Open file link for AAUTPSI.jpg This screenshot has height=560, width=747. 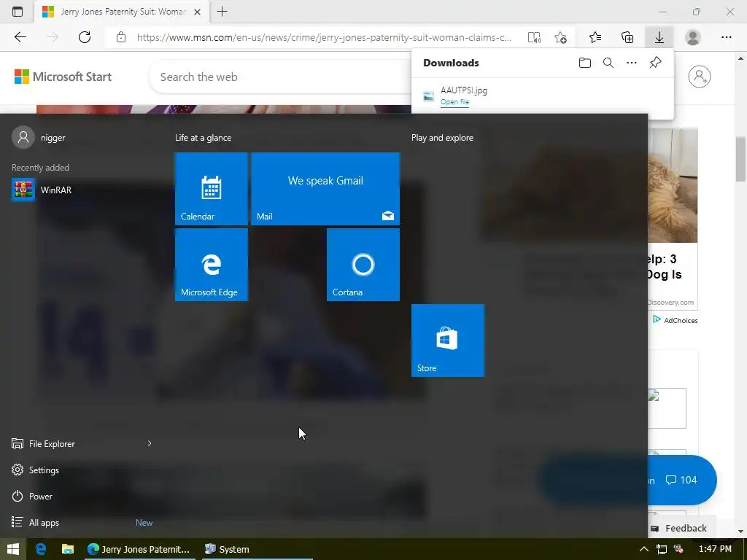[454, 102]
